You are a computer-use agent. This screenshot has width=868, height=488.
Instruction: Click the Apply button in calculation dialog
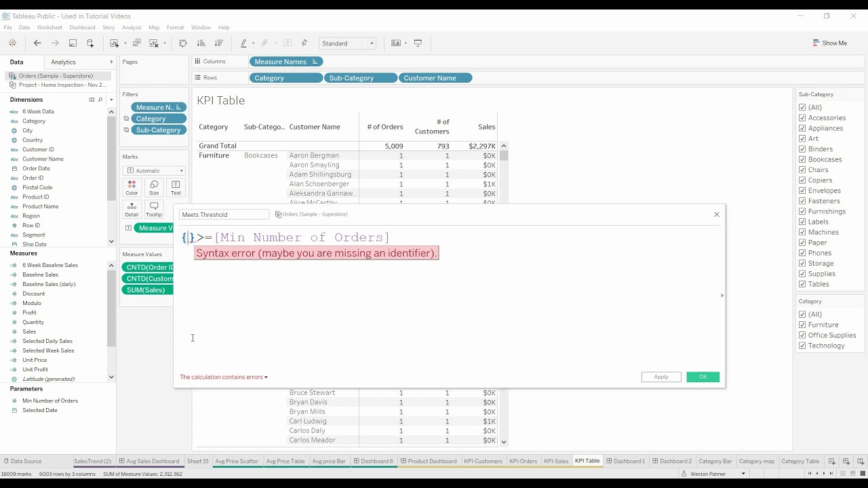(x=661, y=377)
